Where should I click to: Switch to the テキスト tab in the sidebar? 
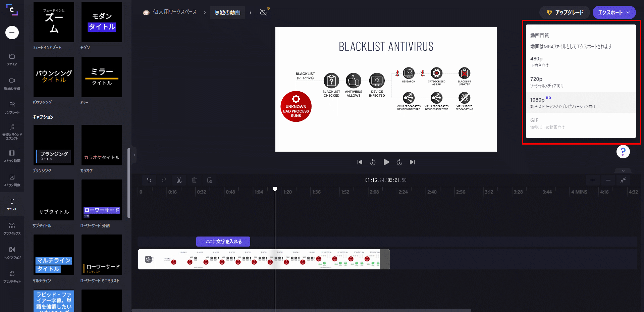point(12,205)
